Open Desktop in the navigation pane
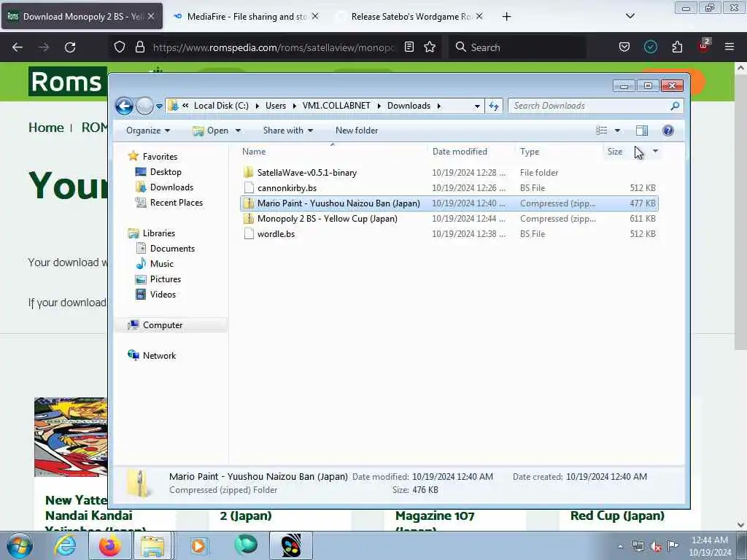The image size is (747, 560). point(166,172)
